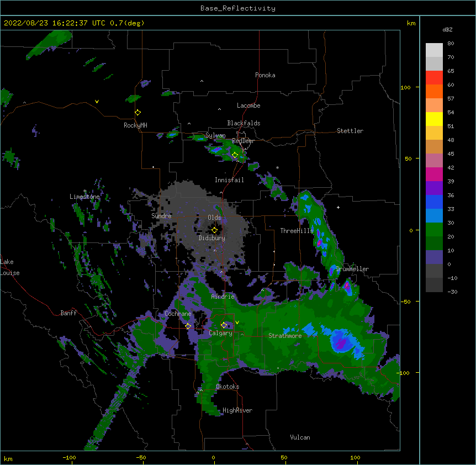Click the Didsbury label

(211, 238)
